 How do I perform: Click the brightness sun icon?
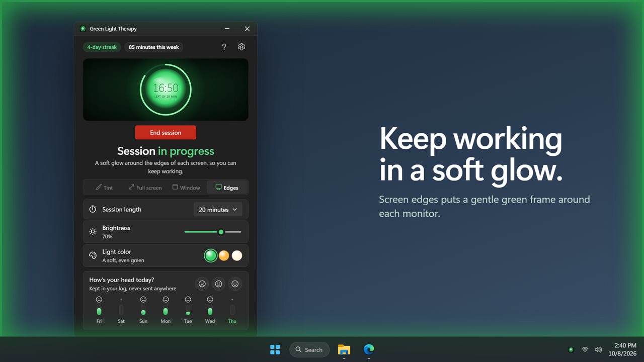[93, 232]
